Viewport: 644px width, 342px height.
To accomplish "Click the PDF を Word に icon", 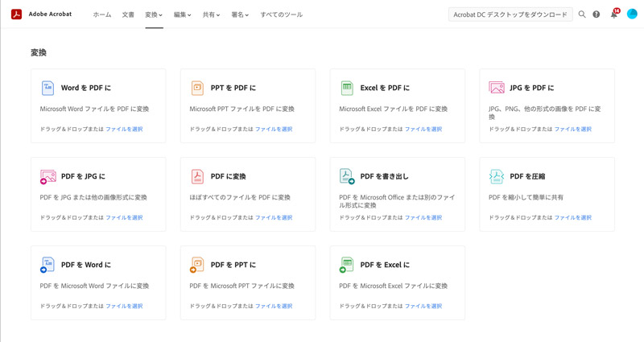I will click(x=47, y=265).
